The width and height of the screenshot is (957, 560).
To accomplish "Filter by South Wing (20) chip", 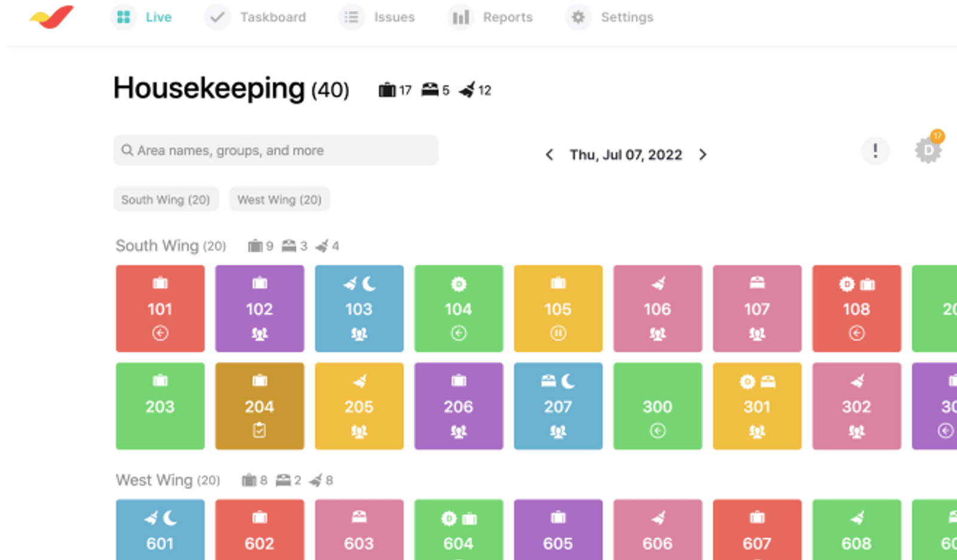I will (166, 199).
